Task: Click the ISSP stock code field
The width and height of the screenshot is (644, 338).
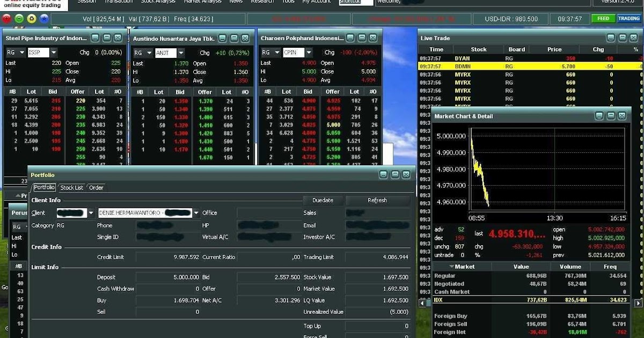Action: [x=38, y=53]
